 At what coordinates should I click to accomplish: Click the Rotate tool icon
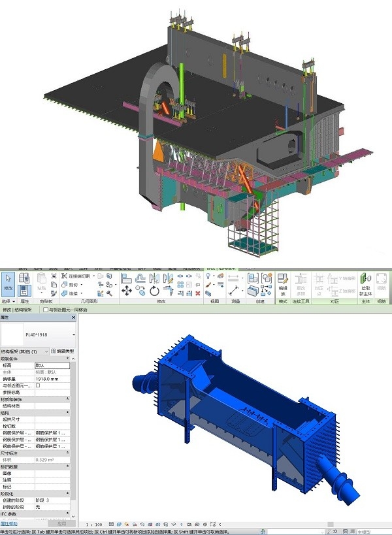pyautogui.click(x=154, y=291)
